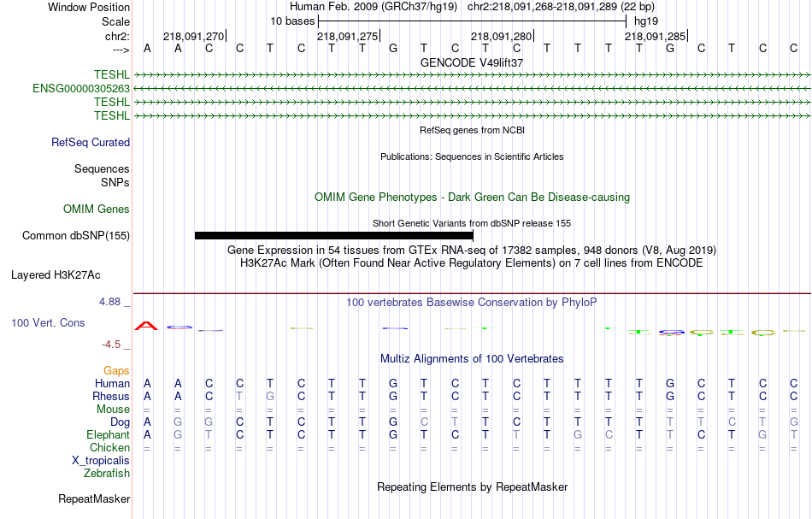
Task: Click the PhyloP Basewise Conservation title
Action: [472, 303]
